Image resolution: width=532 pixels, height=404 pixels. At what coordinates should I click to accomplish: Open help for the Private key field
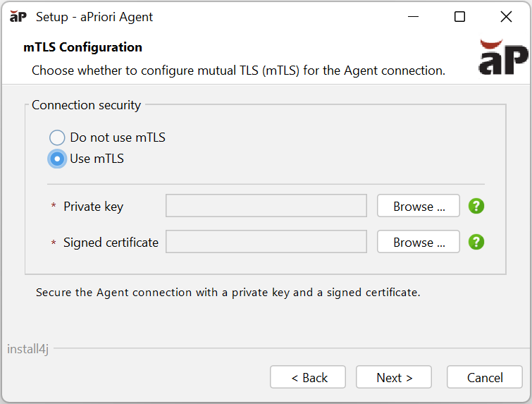click(x=476, y=206)
